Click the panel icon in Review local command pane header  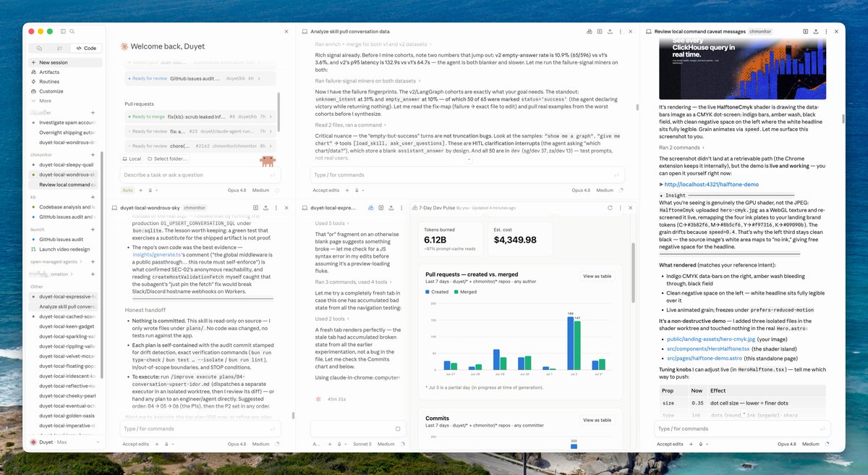(x=806, y=32)
